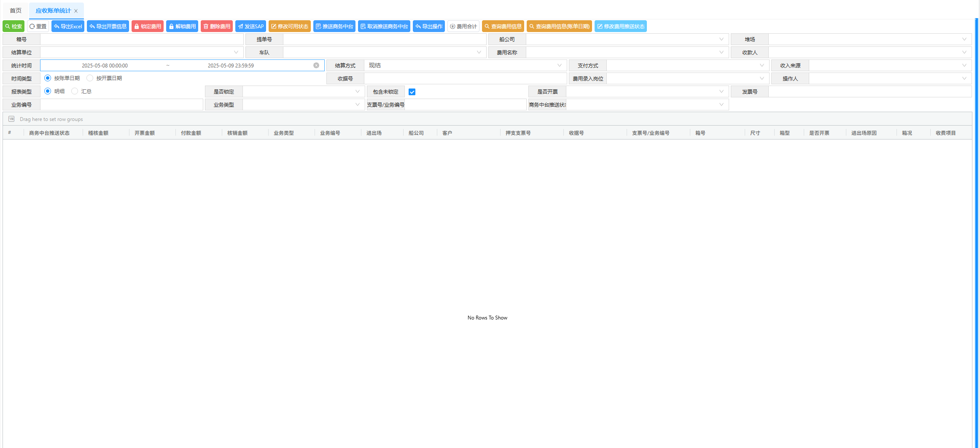Close the 应收账单统计 tab
Viewport: 980px width, 448px height.
[x=76, y=11]
